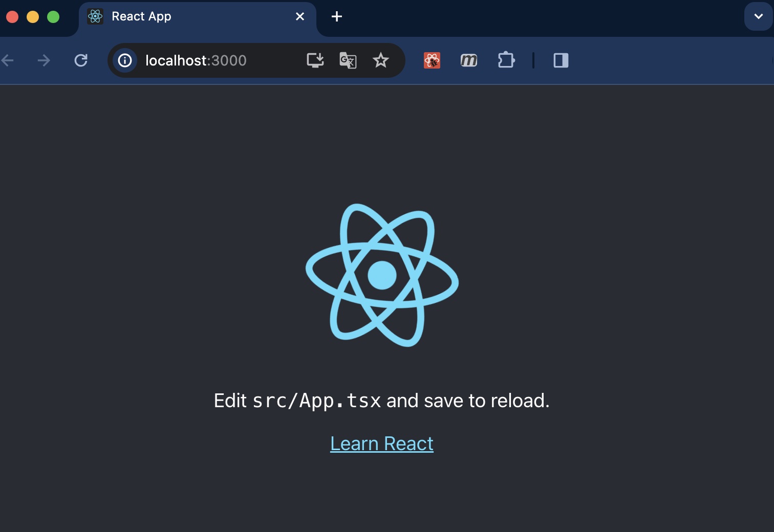774x532 pixels.
Task: Open Google Translate page icon
Action: coord(348,60)
